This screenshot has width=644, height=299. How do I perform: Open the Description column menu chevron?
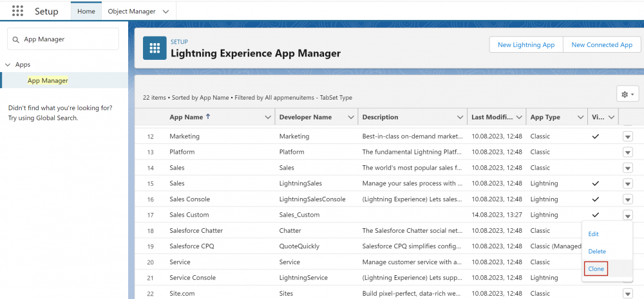pyautogui.click(x=460, y=117)
